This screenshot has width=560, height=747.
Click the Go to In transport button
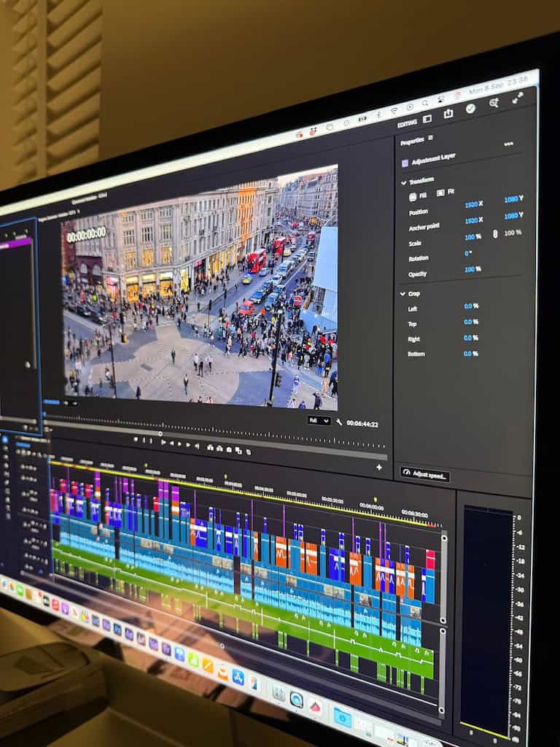(x=163, y=442)
